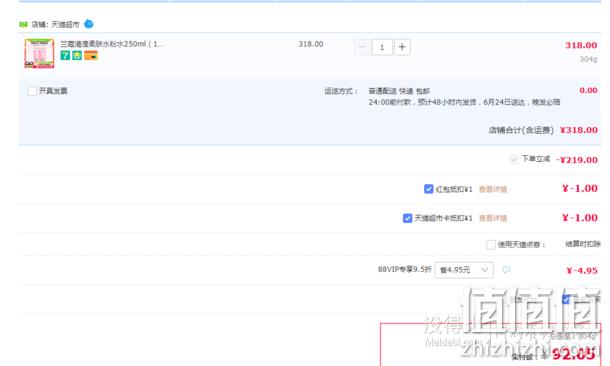Viewport: 610px width, 366px height.
Task: Expand the 省4.95元 88VIP discount dropdown
Action: pos(464,270)
